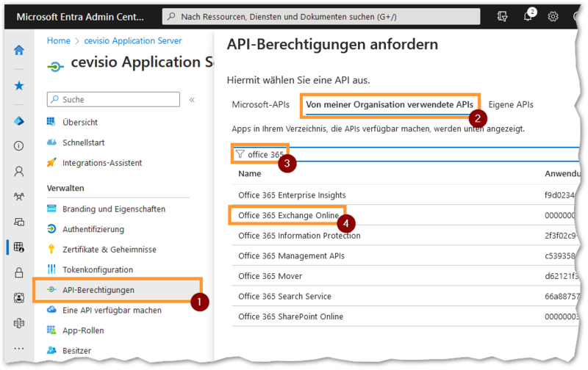
Task: Go to Home breadcrumb link
Action: pos(59,40)
